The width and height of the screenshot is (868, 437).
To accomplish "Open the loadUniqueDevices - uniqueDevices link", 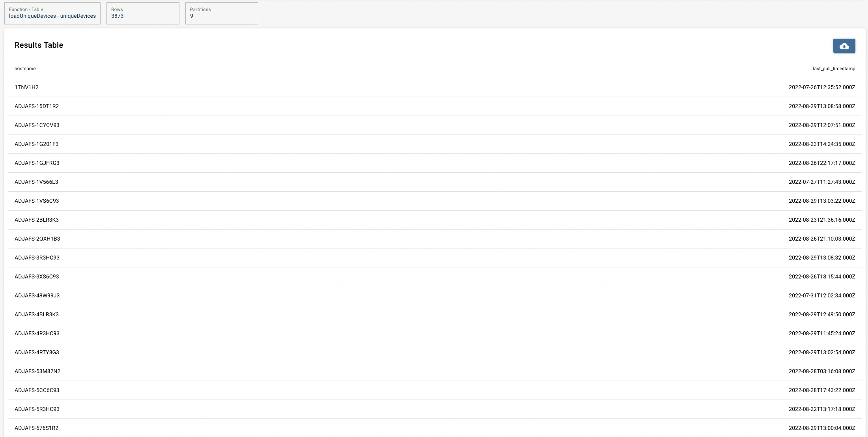I will click(52, 16).
